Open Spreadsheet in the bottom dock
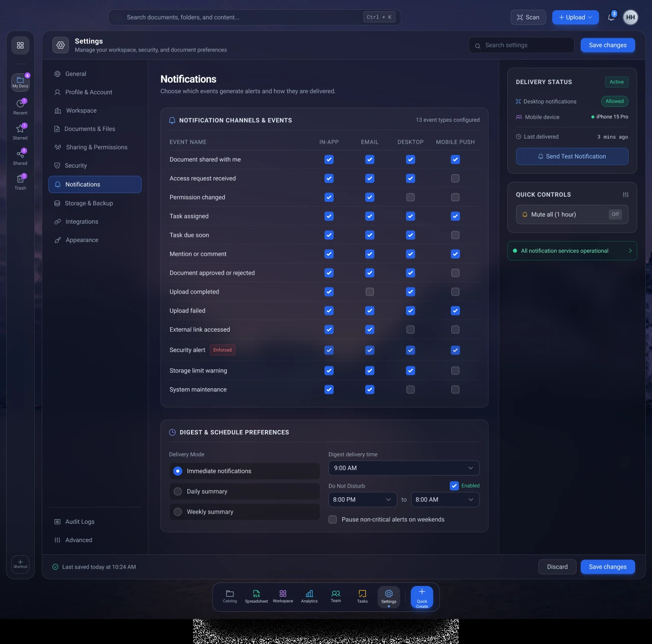The width and height of the screenshot is (652, 644). coord(256,597)
